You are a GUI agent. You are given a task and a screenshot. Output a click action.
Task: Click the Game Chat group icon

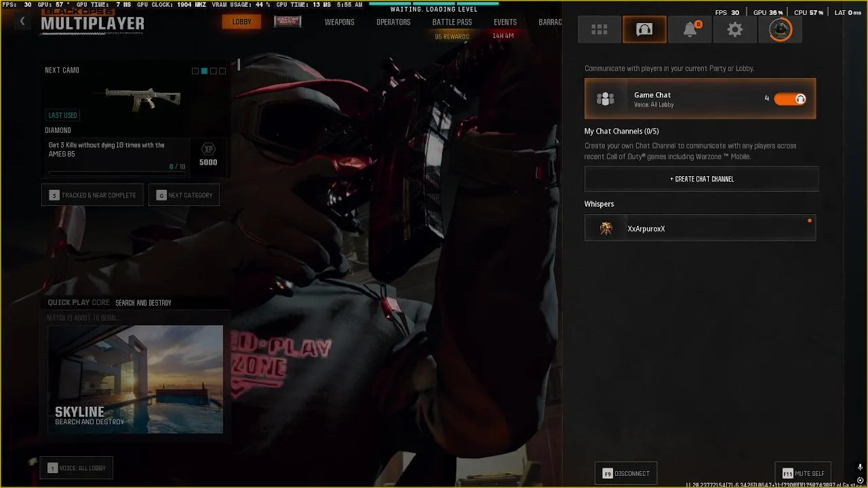tap(605, 99)
